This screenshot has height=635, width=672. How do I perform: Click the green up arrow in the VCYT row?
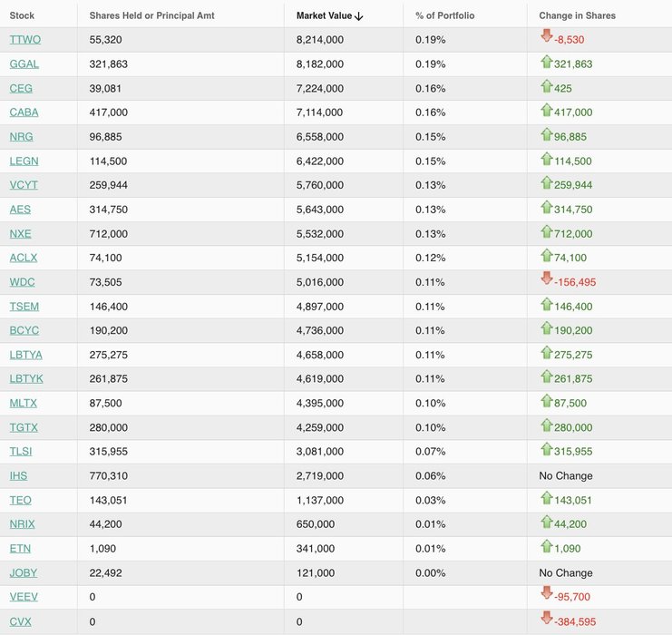[547, 182]
